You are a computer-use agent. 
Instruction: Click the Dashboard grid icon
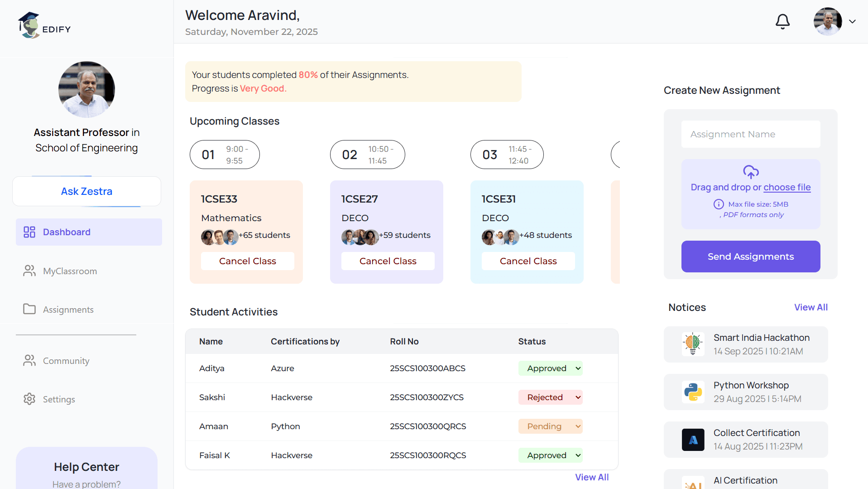coord(29,232)
